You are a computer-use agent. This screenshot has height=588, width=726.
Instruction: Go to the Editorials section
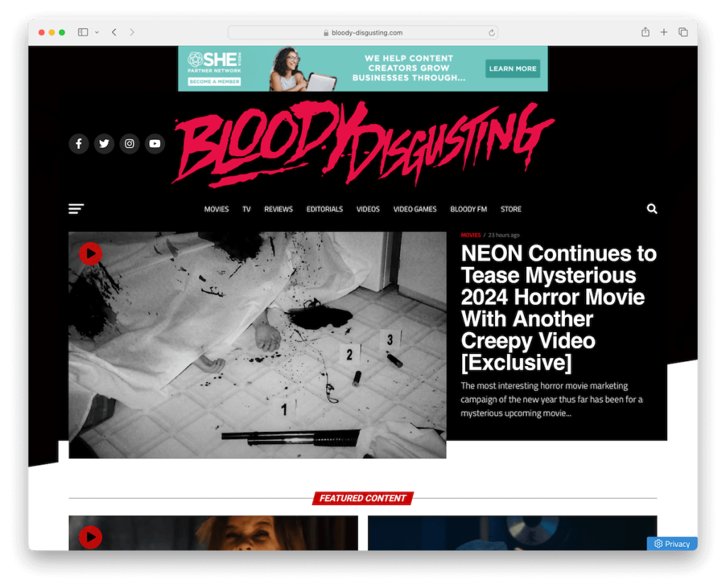coord(325,209)
